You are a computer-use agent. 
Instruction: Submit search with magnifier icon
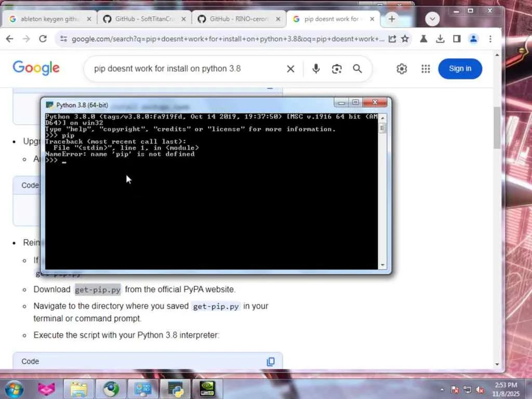pos(357,69)
